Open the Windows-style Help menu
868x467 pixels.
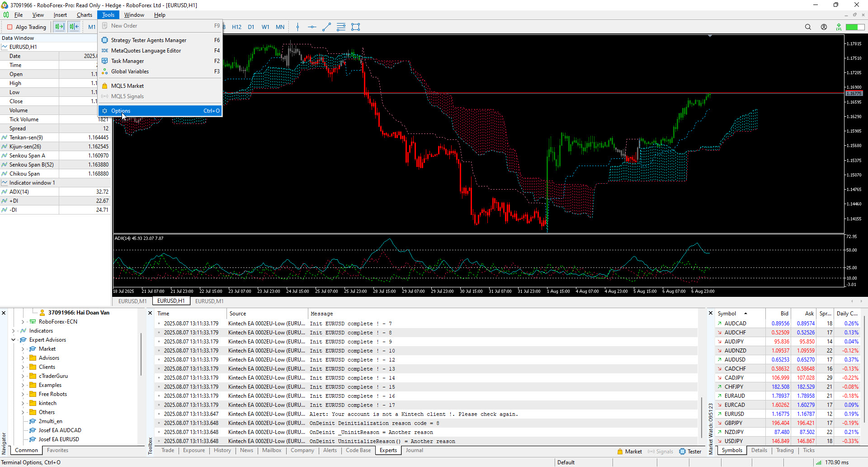coord(160,15)
